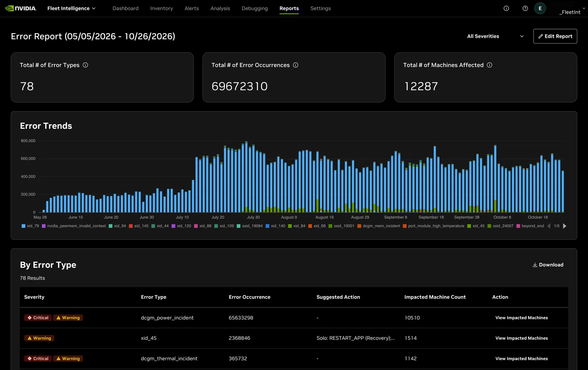
Task: Switch to the Alerts tab
Action: (x=191, y=8)
